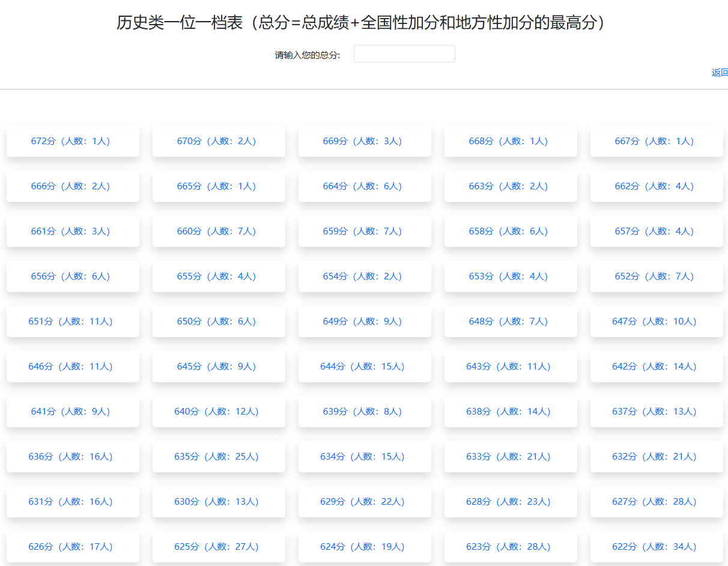The width and height of the screenshot is (728, 566).
Task: Click the 627分 (28人) card
Action: click(657, 502)
